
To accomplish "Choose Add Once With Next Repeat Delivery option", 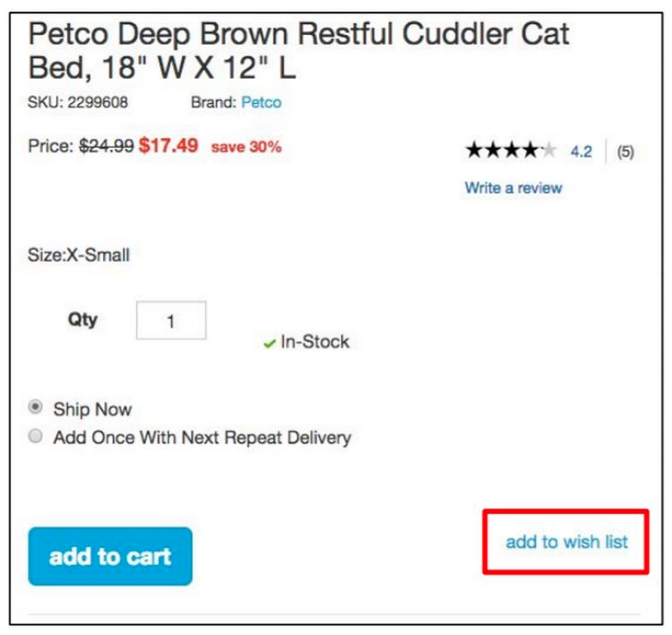I will pyautogui.click(x=36, y=437).
